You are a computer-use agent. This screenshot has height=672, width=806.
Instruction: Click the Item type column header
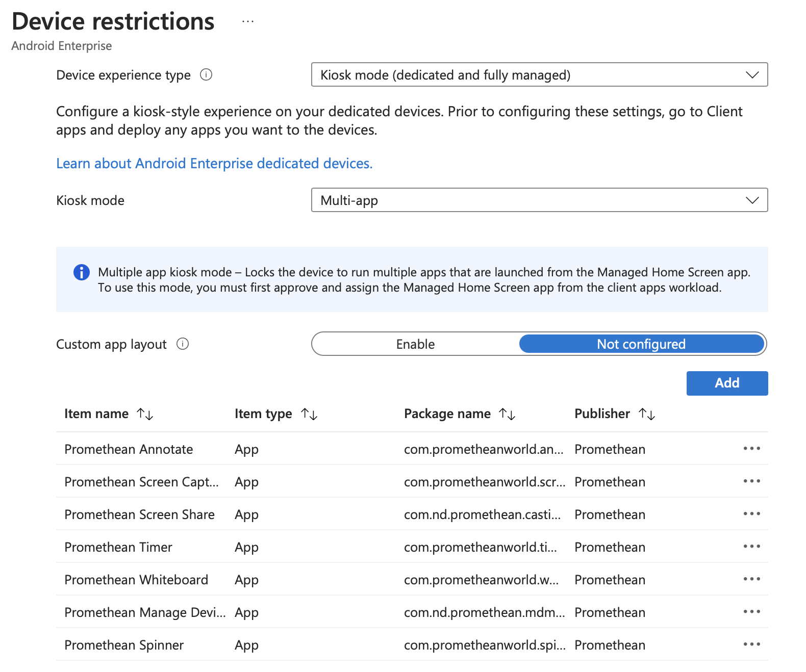click(x=263, y=413)
